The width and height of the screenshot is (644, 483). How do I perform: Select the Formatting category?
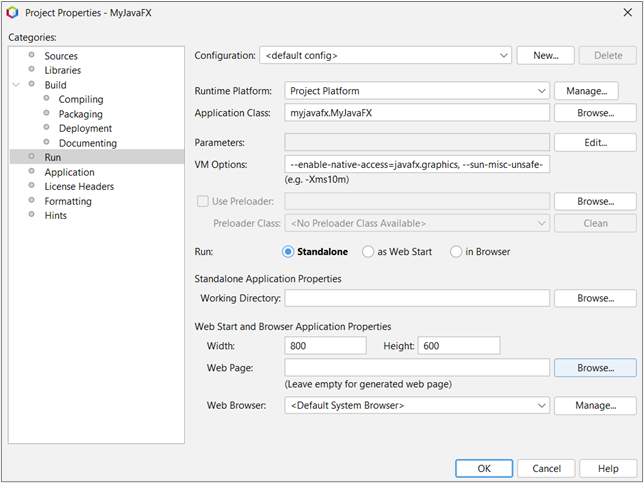(x=68, y=201)
